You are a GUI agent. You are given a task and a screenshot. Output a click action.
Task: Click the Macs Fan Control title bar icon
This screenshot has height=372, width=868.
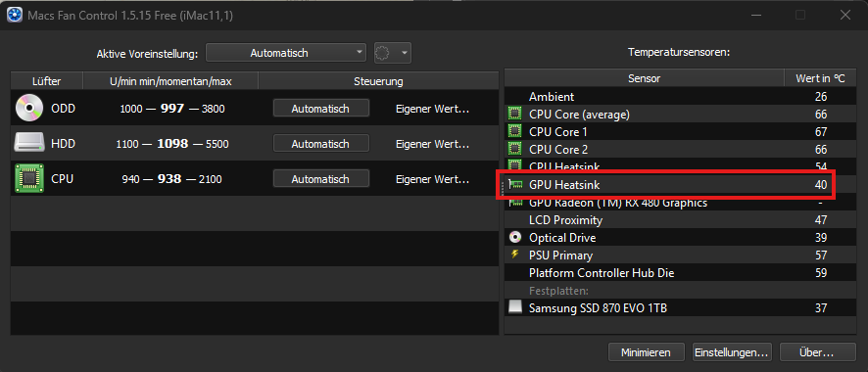[x=14, y=15]
